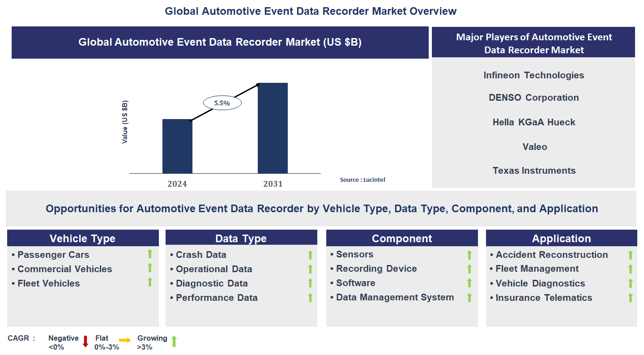Click the green arrow beside Passenger Cars
Screen dimensions: 644x355
tap(150, 254)
